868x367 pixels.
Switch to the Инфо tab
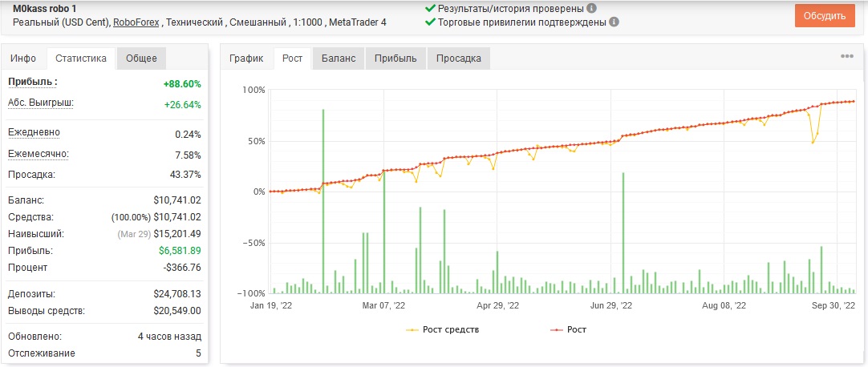(24, 58)
